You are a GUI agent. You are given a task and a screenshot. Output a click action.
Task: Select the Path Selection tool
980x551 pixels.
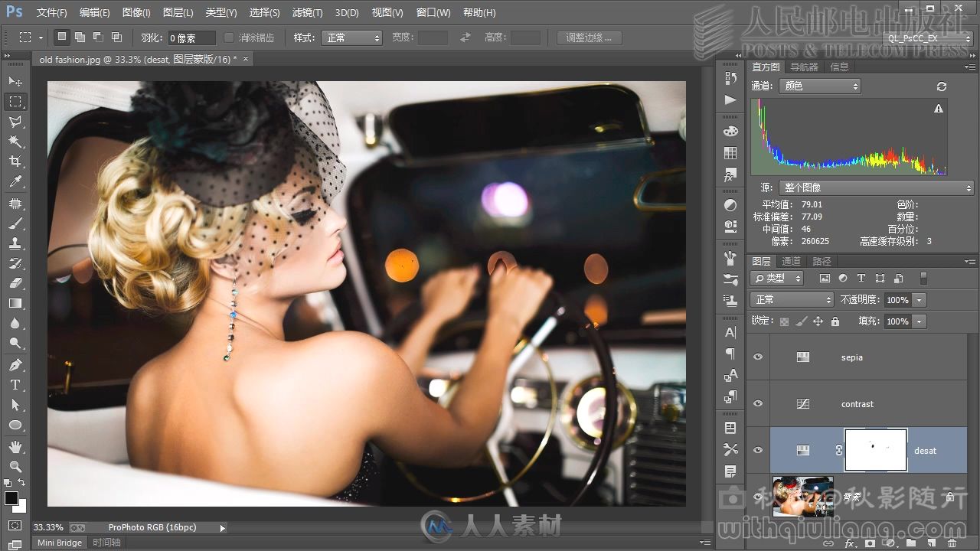[15, 405]
